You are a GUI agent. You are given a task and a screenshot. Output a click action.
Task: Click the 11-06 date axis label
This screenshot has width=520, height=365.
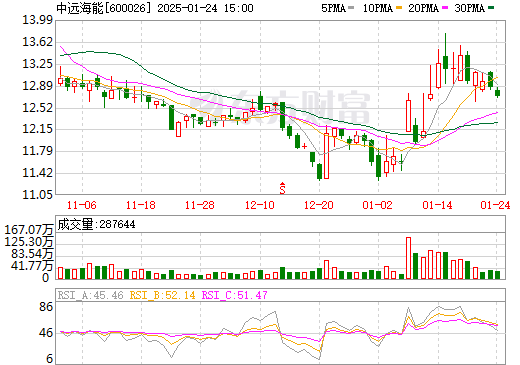[x=82, y=205]
